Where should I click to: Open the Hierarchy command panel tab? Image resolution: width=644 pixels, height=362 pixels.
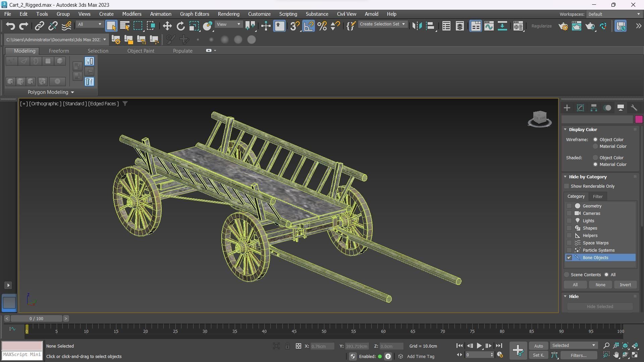pyautogui.click(x=594, y=108)
